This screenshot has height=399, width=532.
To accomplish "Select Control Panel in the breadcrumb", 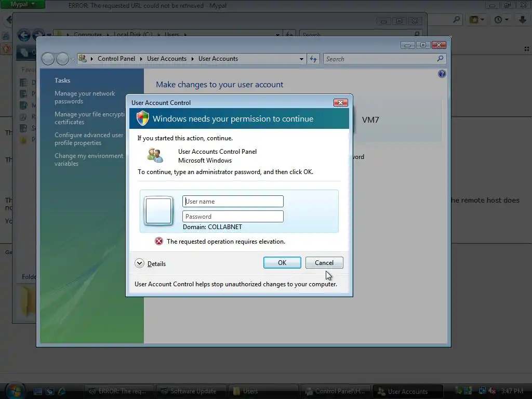I will (116, 59).
